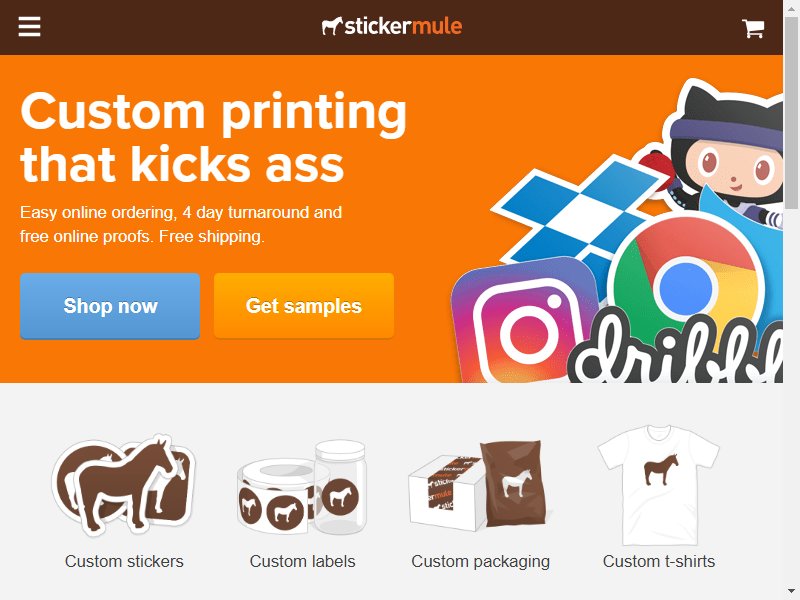Screen dimensions: 800x600
Task: Click the Custom packaging box image
Action: 481,486
